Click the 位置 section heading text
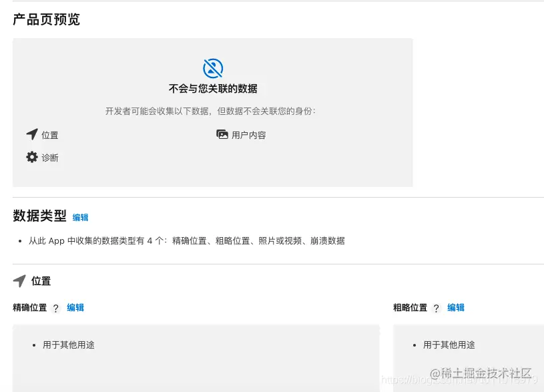 point(41,281)
